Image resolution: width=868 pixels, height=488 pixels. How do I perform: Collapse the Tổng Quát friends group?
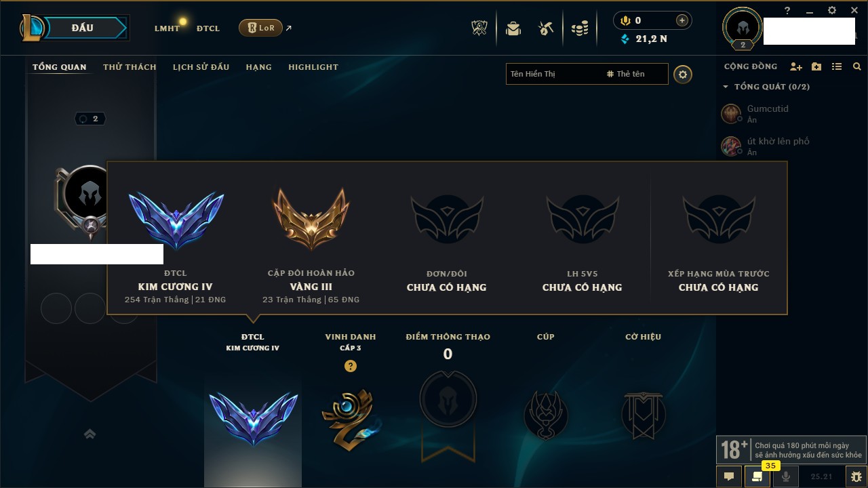coord(726,87)
